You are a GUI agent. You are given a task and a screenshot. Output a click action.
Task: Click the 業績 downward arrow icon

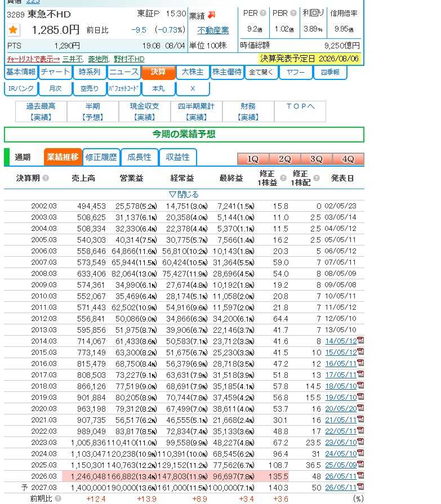pos(212,15)
